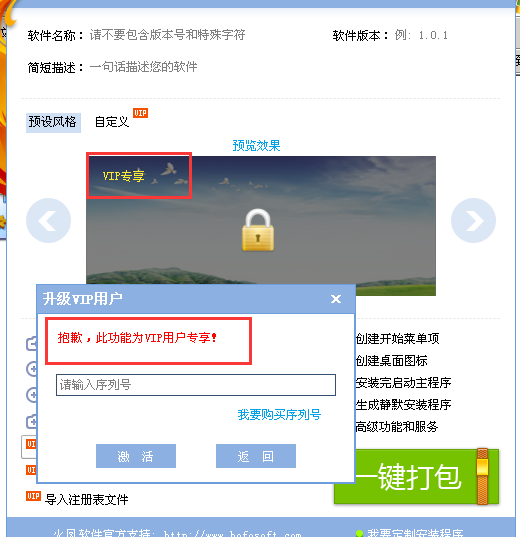Click the green dot beside 我要定制安装程序

coord(359,533)
